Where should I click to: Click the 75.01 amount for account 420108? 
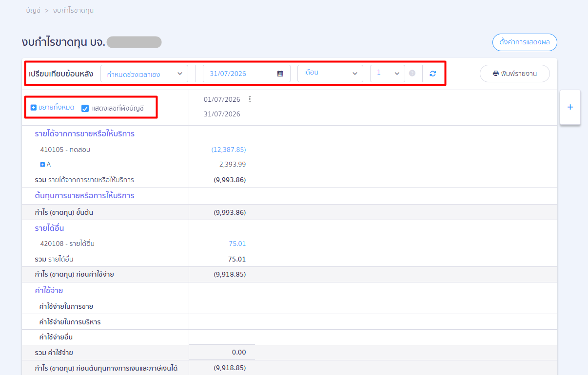coord(237,244)
